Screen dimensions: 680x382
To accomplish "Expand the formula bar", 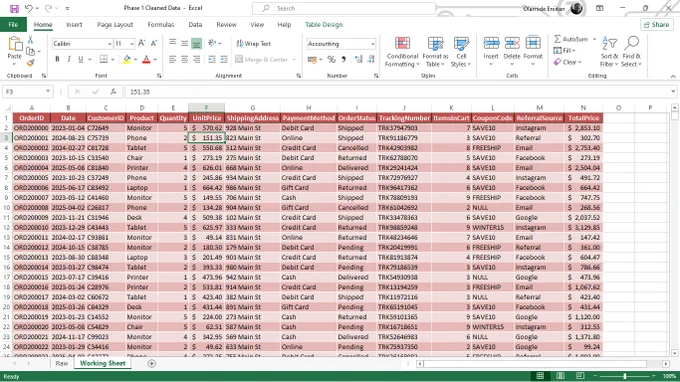I will [673, 91].
